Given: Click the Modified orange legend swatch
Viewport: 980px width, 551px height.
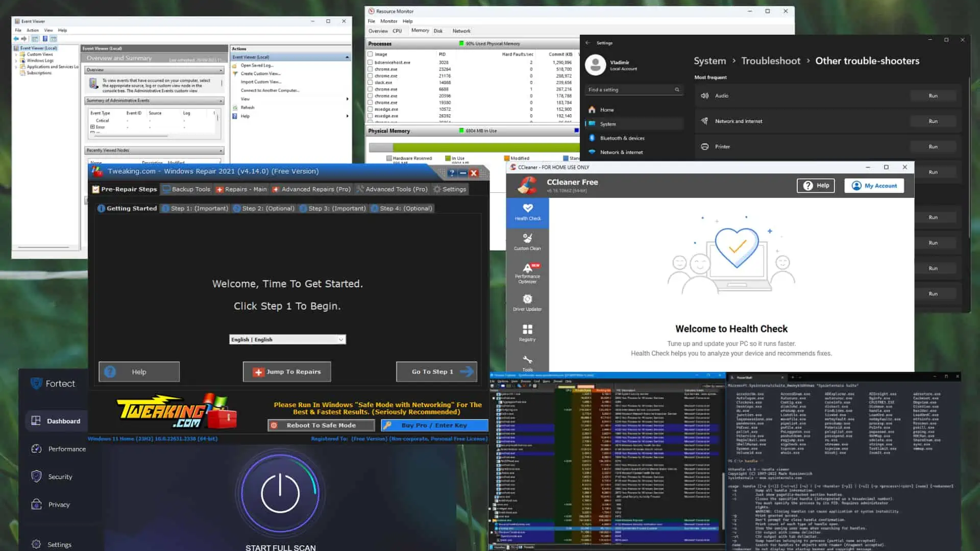Looking at the screenshot, I should pyautogui.click(x=507, y=159).
